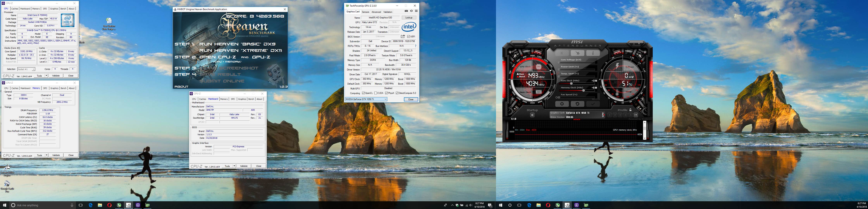
Task: Take GPU-Z screenshot with camera icon
Action: 406,11
